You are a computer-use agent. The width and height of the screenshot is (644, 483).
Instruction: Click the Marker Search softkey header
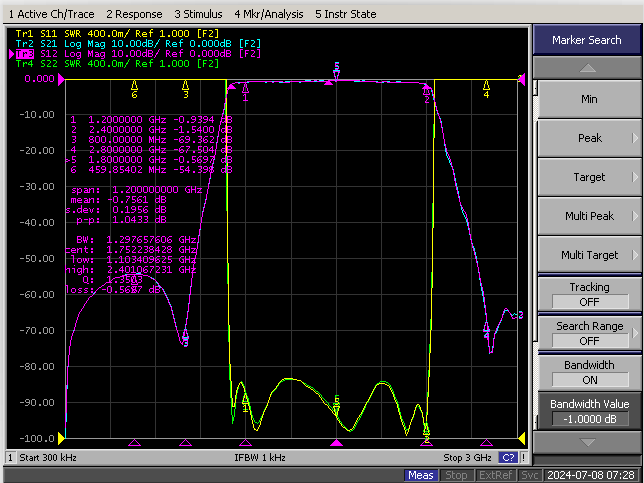(x=587, y=40)
